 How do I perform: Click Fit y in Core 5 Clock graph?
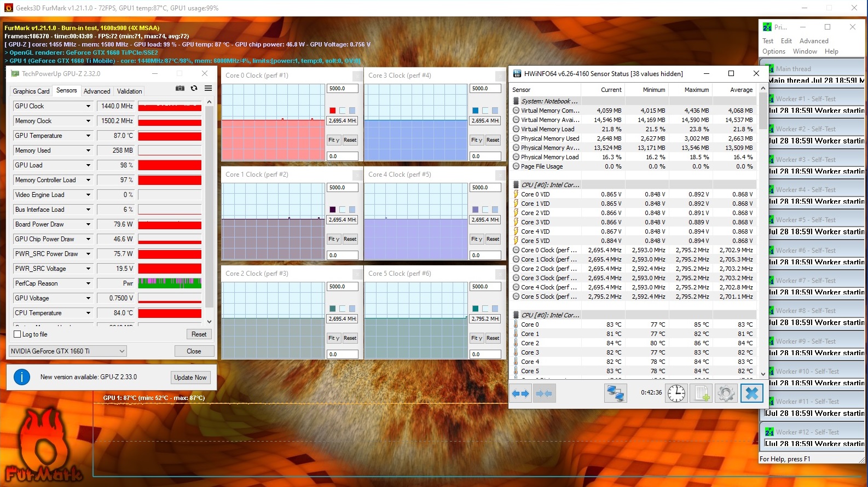coord(477,338)
